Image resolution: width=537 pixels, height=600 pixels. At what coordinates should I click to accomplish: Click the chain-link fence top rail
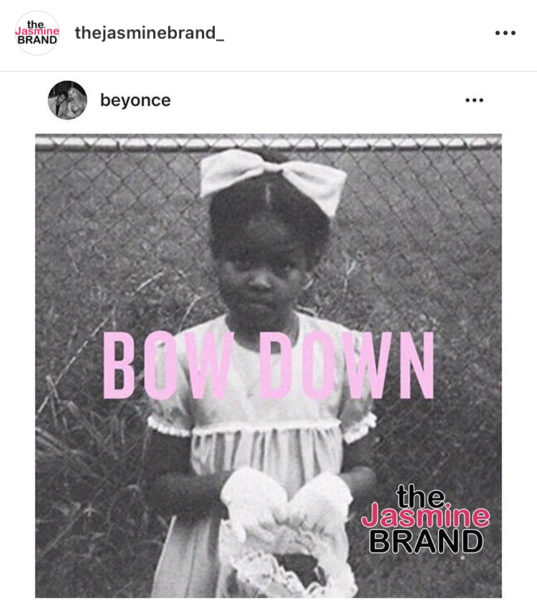pos(268,143)
